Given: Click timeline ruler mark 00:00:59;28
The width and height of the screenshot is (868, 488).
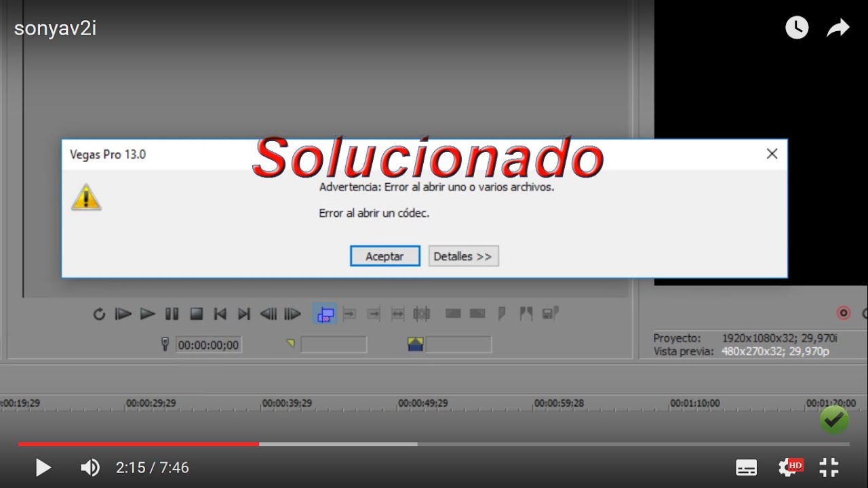Looking at the screenshot, I should pyautogui.click(x=559, y=403).
